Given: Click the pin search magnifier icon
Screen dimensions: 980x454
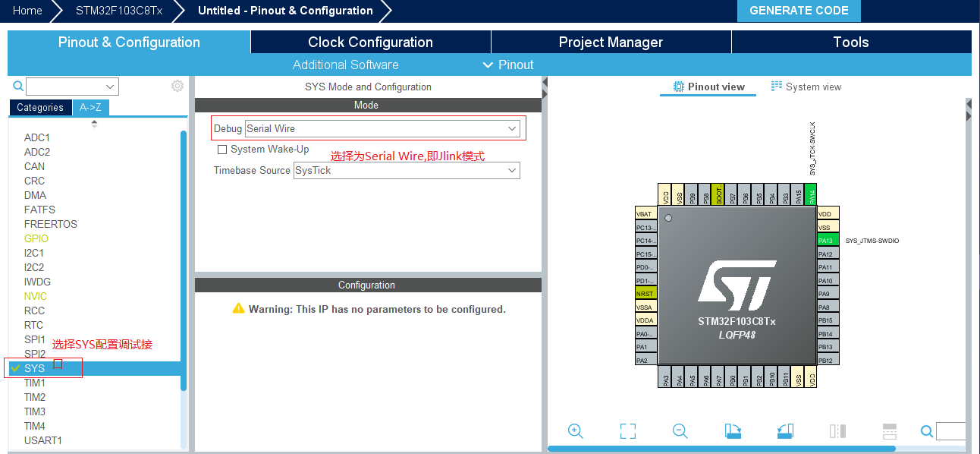Looking at the screenshot, I should 927,431.
